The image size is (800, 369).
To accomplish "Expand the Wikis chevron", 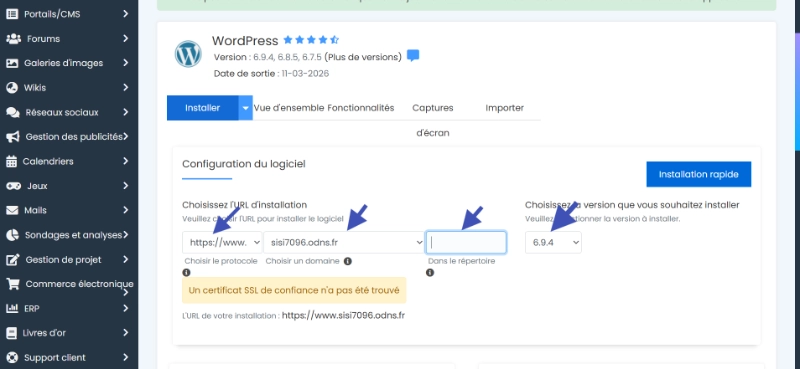I will [x=126, y=87].
